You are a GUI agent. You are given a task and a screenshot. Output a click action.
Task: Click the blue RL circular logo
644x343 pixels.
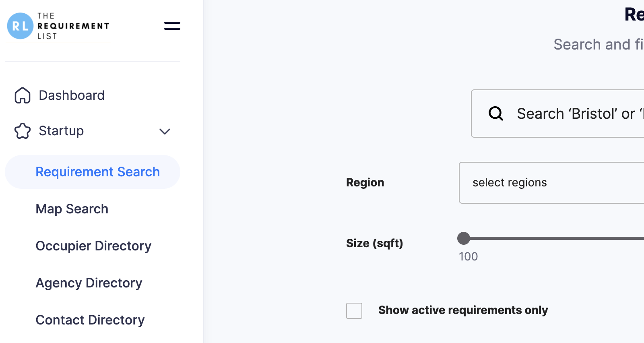(20, 26)
